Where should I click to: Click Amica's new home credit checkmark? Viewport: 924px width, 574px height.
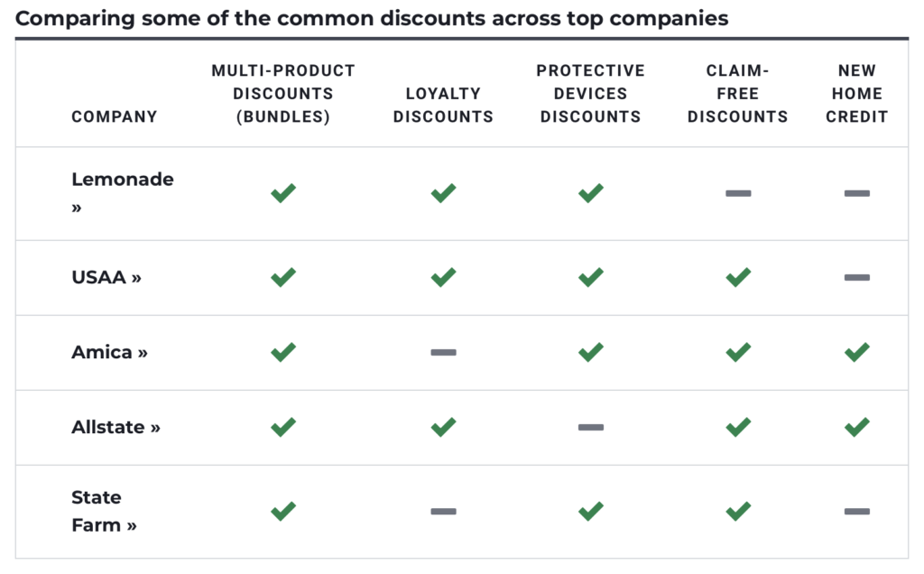tap(857, 352)
